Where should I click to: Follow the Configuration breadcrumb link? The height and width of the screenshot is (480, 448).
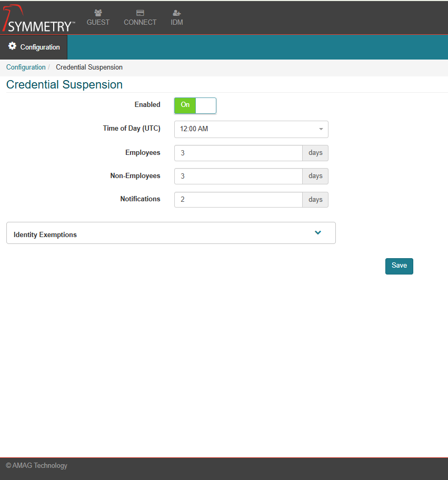(26, 67)
